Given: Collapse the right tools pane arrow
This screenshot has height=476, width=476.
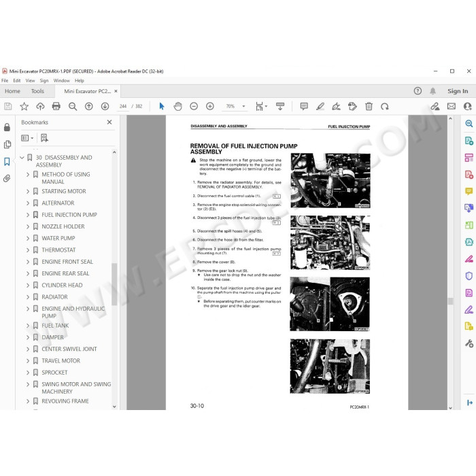Looking at the screenshot, I should point(469,403).
